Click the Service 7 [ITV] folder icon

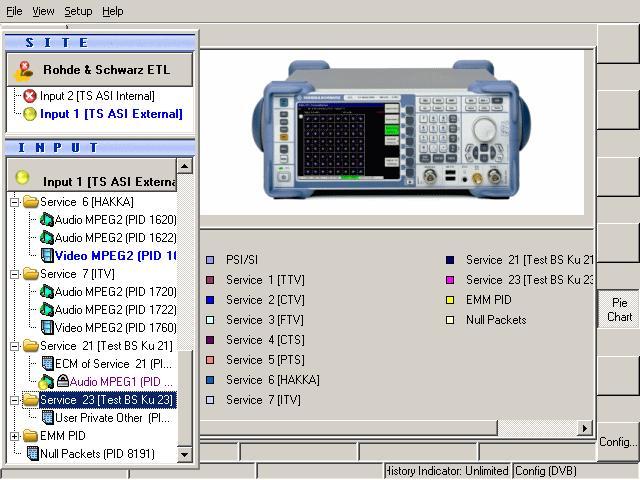click(30, 274)
